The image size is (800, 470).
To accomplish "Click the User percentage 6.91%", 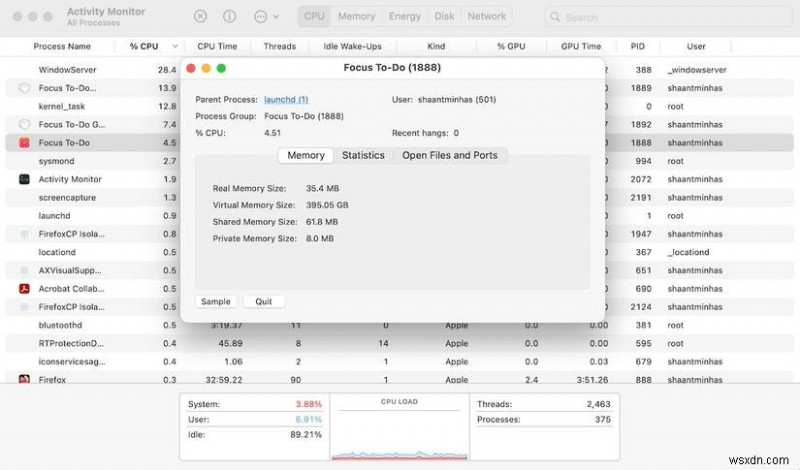I will tap(309, 419).
